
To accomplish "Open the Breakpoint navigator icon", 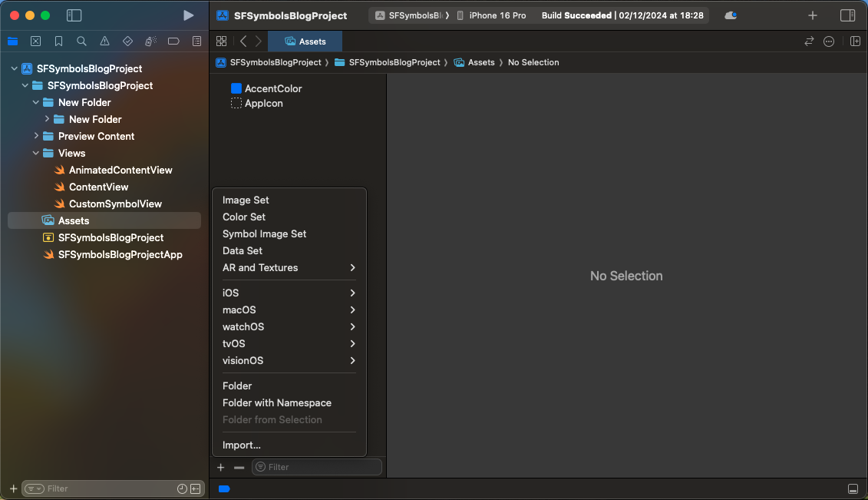I will click(173, 41).
